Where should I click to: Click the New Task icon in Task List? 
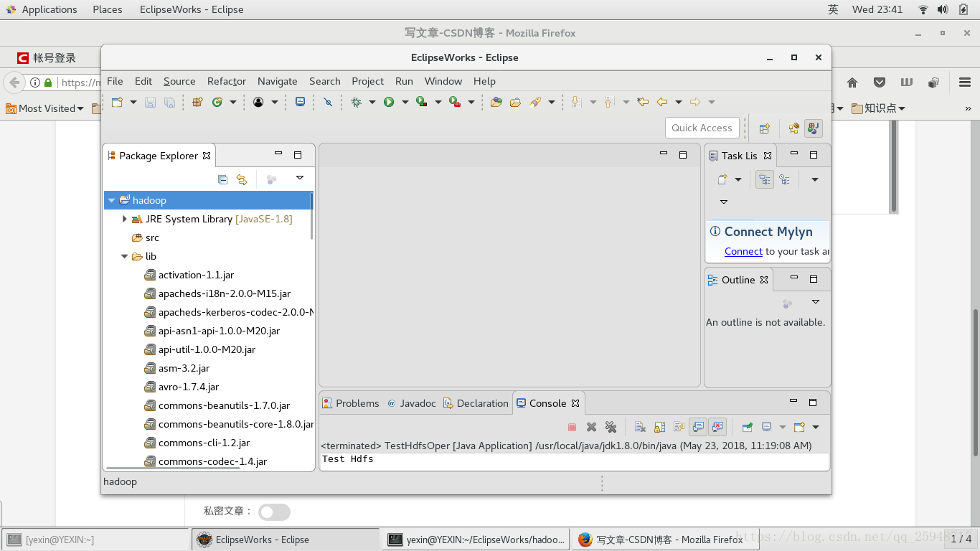click(723, 179)
